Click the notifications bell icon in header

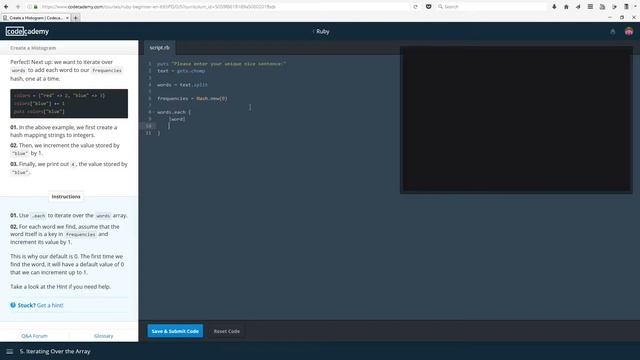612,31
